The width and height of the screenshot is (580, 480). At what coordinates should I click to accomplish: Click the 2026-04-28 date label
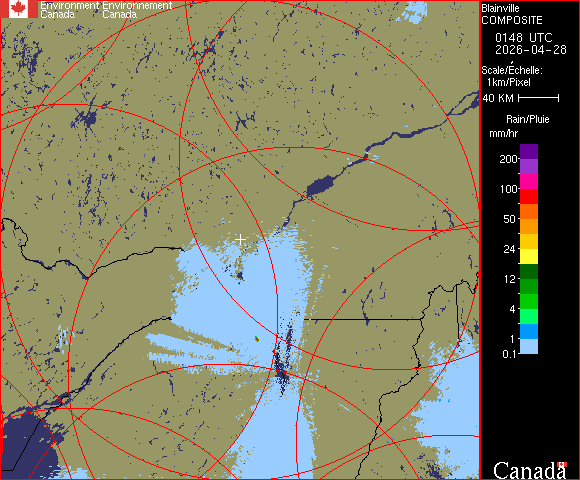531,50
